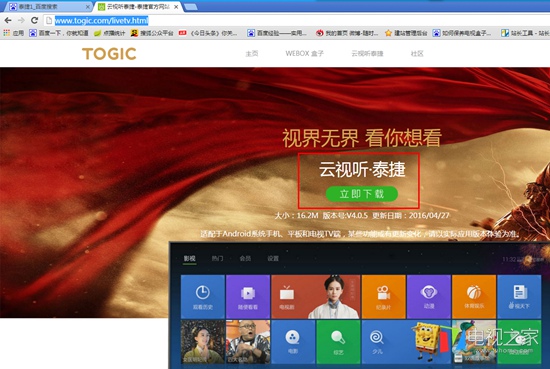Open a new browser tab
The image size is (550, 369).
[190, 7]
